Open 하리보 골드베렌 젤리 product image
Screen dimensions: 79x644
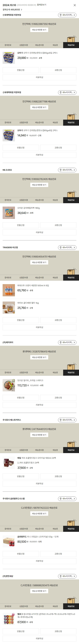(x=9, y=308)
